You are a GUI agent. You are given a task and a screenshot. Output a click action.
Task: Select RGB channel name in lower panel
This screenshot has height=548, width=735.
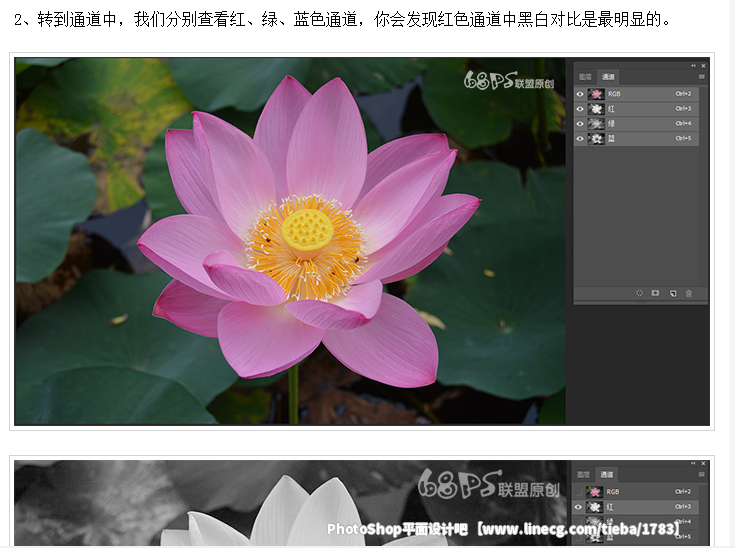pos(613,492)
